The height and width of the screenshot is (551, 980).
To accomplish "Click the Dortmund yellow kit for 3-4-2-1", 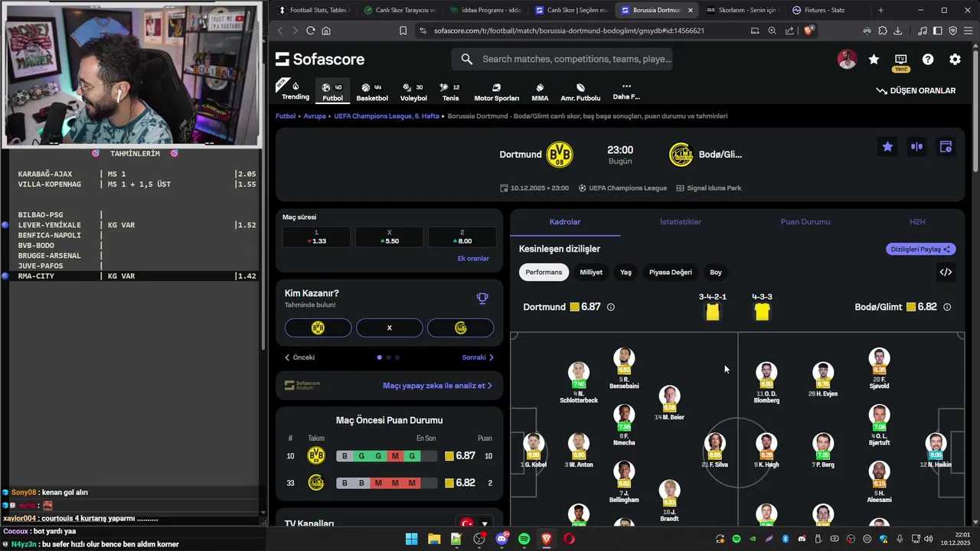I will (713, 311).
